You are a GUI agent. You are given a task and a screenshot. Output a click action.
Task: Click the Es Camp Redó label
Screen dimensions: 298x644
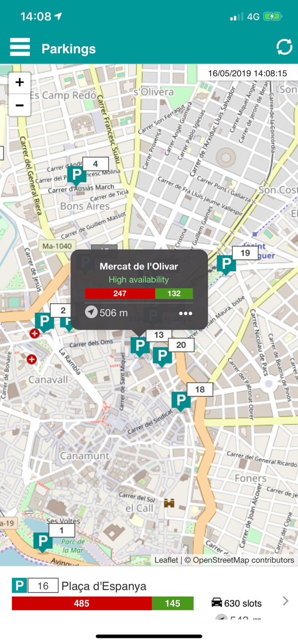tap(63, 95)
